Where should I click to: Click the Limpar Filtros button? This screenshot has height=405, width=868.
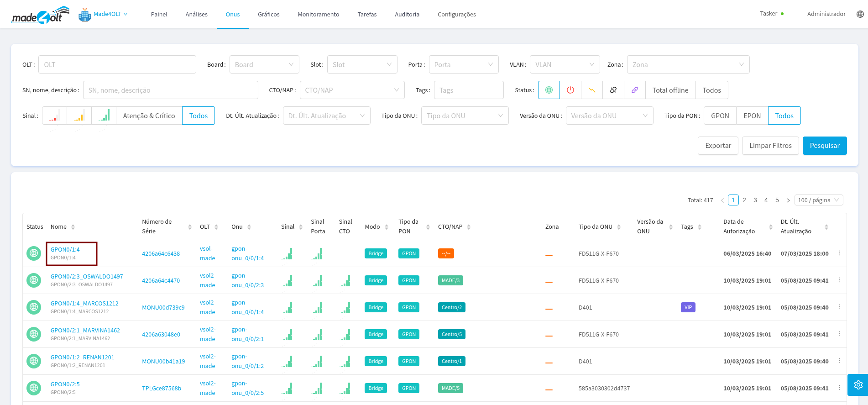click(x=770, y=146)
